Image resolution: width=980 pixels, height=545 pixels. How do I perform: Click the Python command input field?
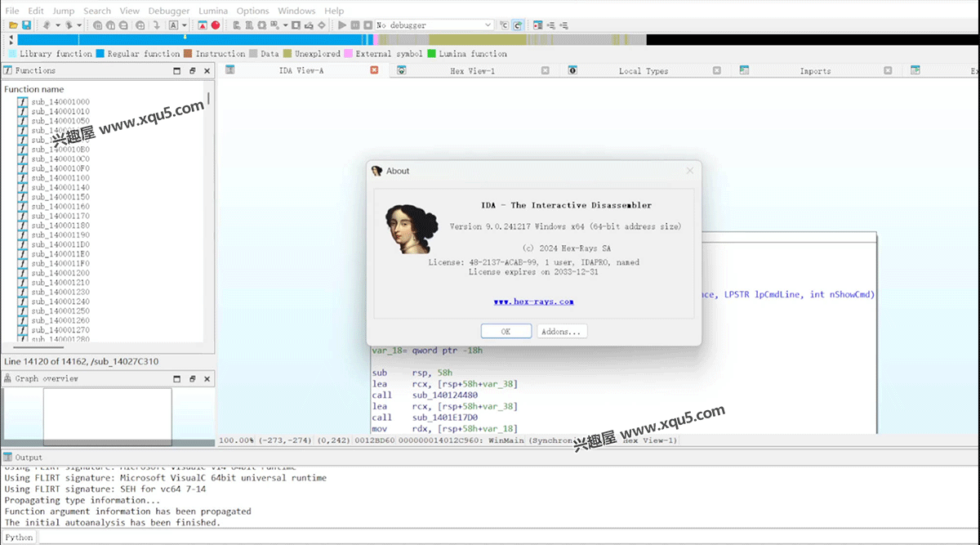pos(509,537)
